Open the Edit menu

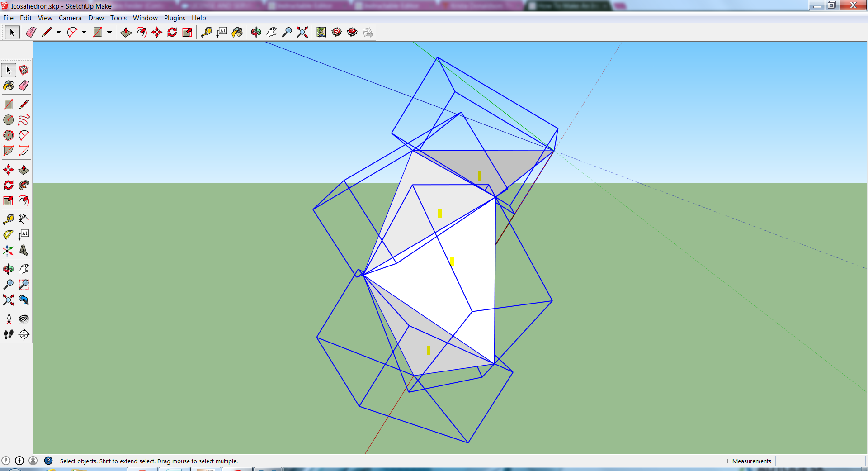tap(26, 18)
